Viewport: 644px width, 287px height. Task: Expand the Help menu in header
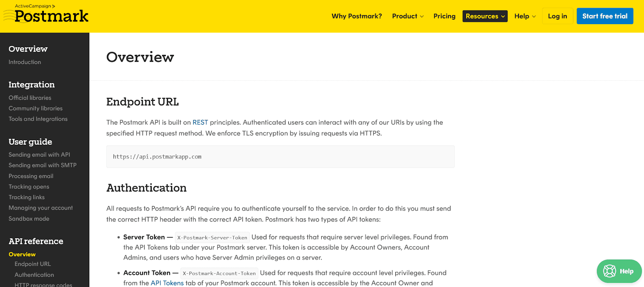[525, 16]
